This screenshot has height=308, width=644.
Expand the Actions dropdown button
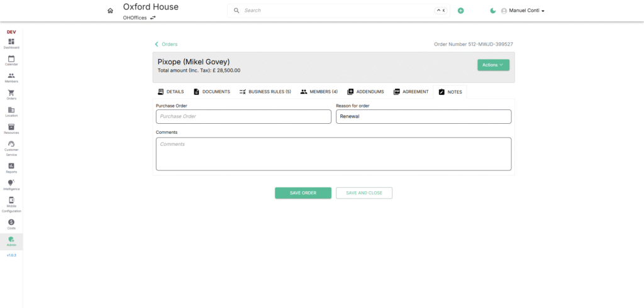pyautogui.click(x=493, y=65)
